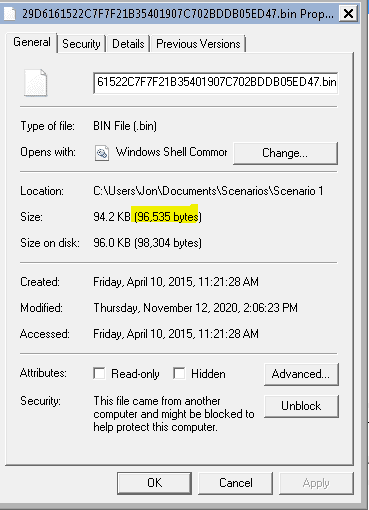The width and height of the screenshot is (369, 510).
Task: Click the Location path text
Action: [x=208, y=191]
